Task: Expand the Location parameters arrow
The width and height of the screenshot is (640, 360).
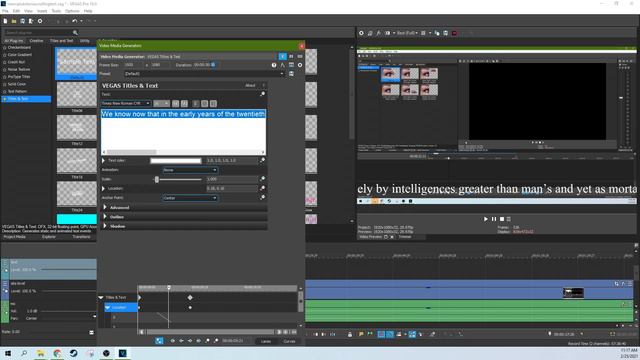Action: tap(104, 189)
